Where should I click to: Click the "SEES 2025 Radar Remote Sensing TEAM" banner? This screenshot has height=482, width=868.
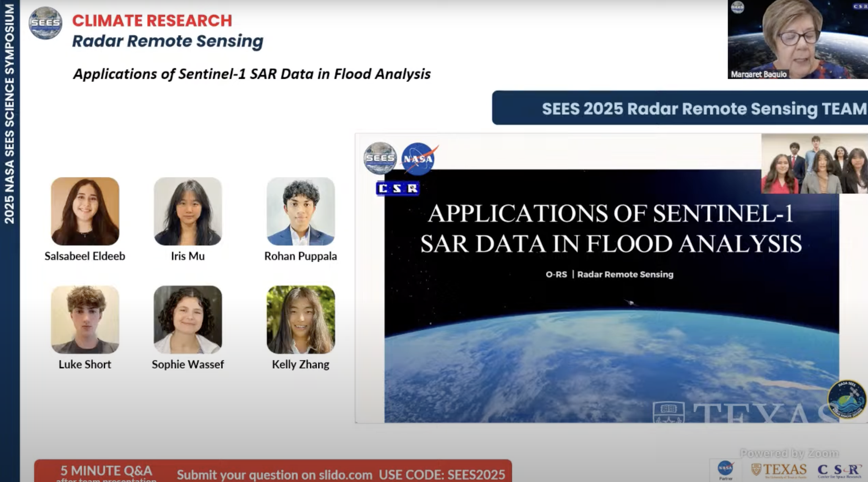[x=680, y=108]
